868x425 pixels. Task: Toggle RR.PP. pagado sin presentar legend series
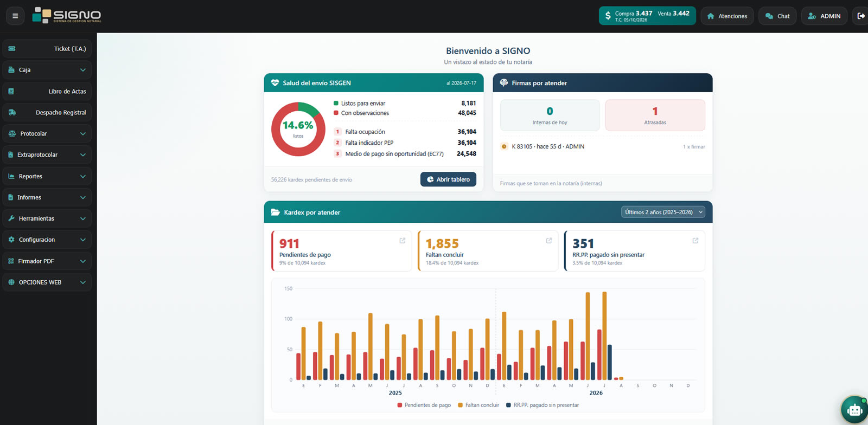542,405
